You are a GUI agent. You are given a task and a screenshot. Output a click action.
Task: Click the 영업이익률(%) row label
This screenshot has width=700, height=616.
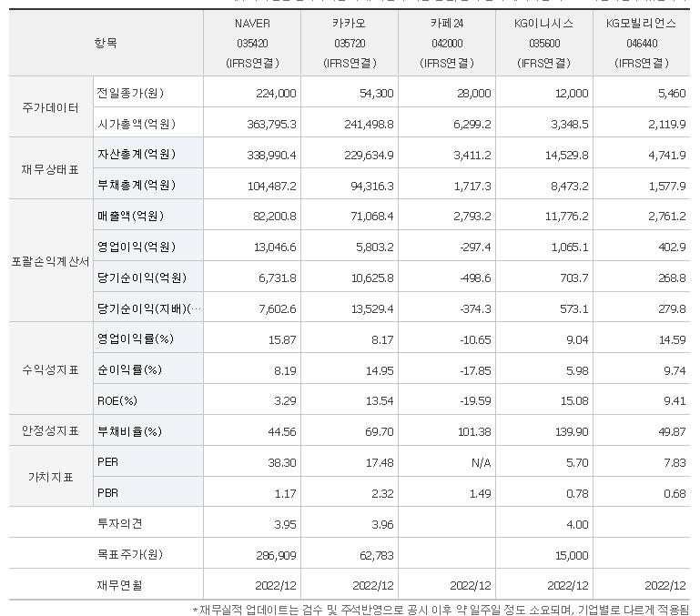(x=136, y=338)
